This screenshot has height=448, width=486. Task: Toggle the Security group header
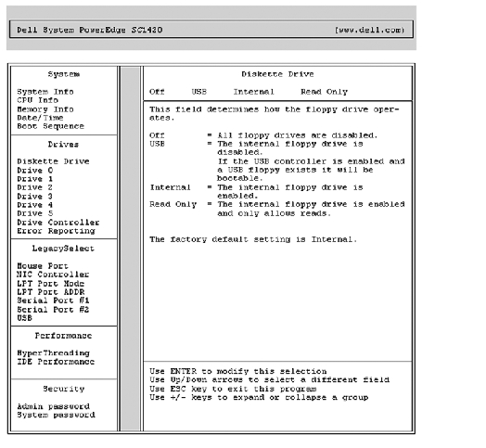64,389
